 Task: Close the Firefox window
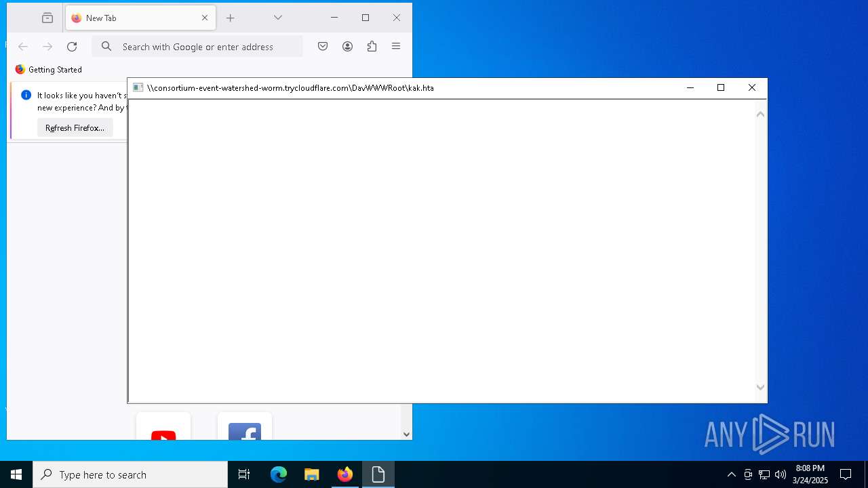click(397, 18)
